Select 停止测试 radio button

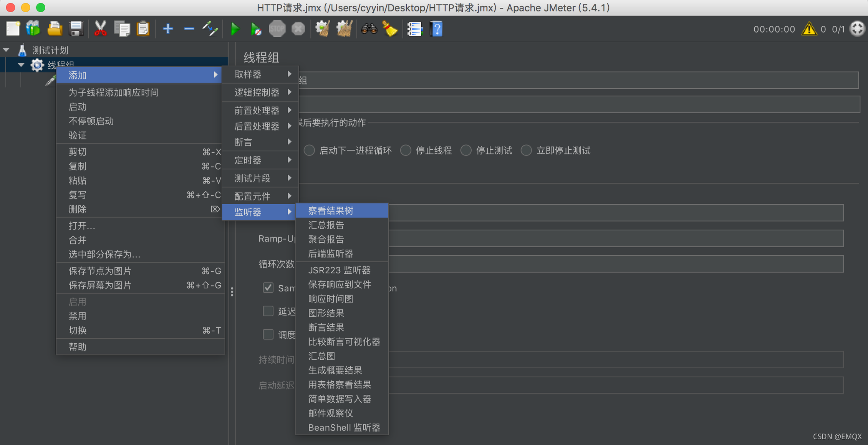[x=466, y=151]
